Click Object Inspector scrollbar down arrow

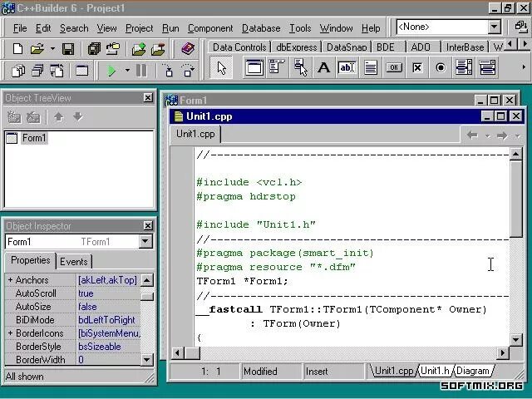pyautogui.click(x=147, y=359)
